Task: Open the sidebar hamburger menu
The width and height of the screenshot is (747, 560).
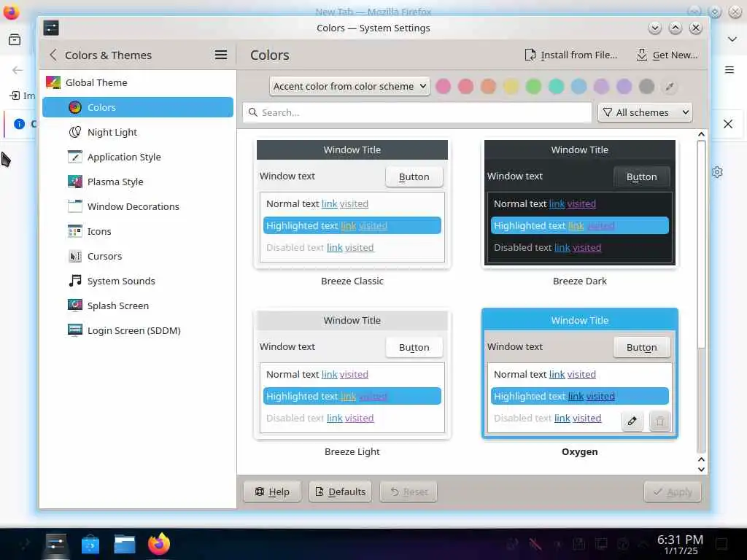Action: [220, 55]
